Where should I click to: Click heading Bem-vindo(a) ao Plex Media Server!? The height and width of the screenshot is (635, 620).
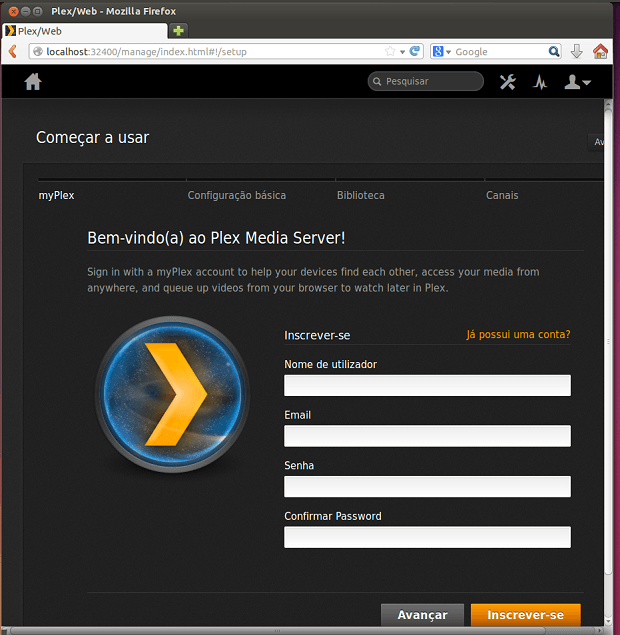click(x=216, y=238)
